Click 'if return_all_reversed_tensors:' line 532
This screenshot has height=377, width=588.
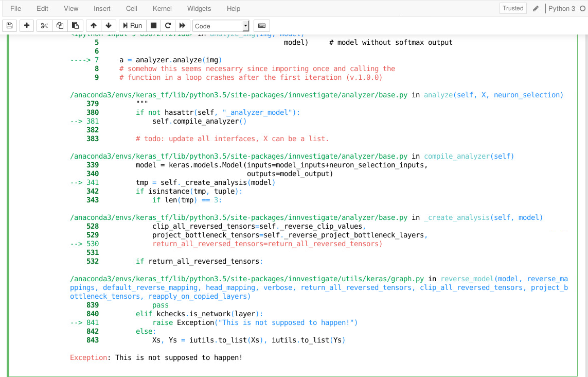click(x=200, y=261)
